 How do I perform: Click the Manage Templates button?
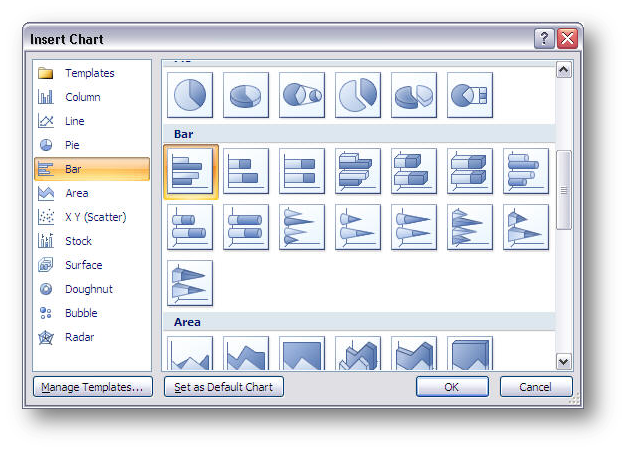(x=91, y=387)
